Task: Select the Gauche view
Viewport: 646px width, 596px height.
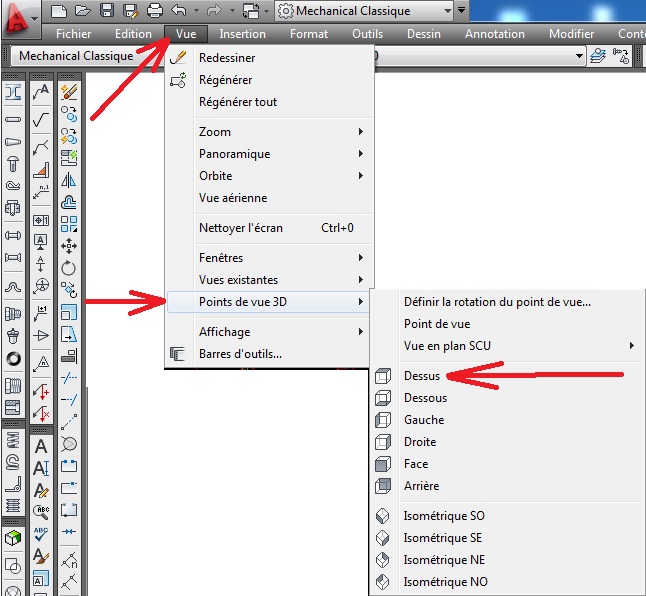Action: [506, 420]
